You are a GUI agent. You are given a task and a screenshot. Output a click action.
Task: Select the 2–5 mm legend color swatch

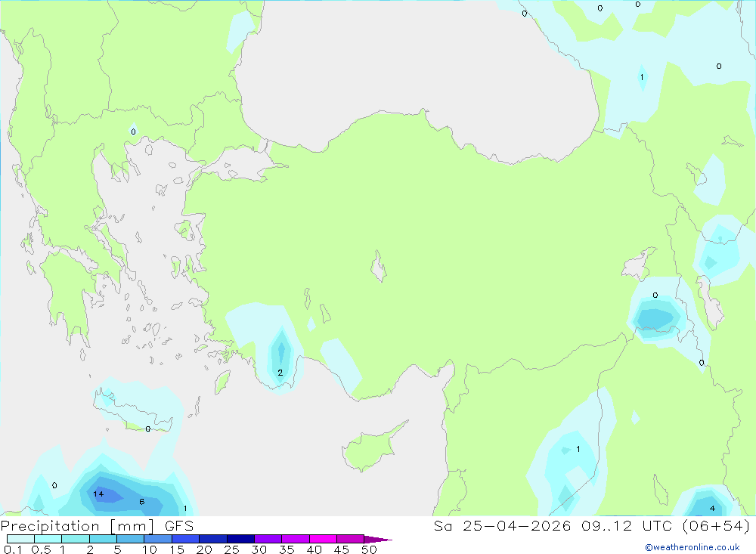coord(103,539)
